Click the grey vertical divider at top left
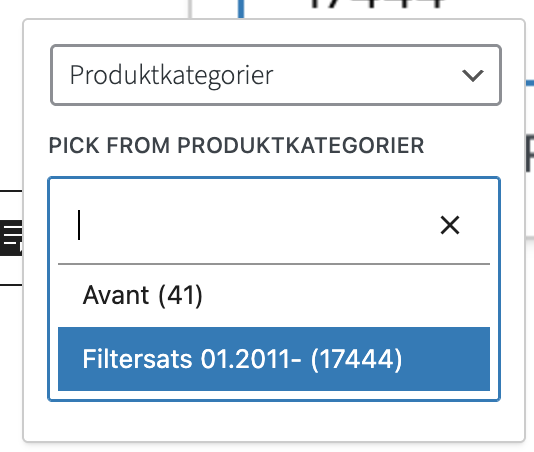This screenshot has height=452, width=534. 190,9
